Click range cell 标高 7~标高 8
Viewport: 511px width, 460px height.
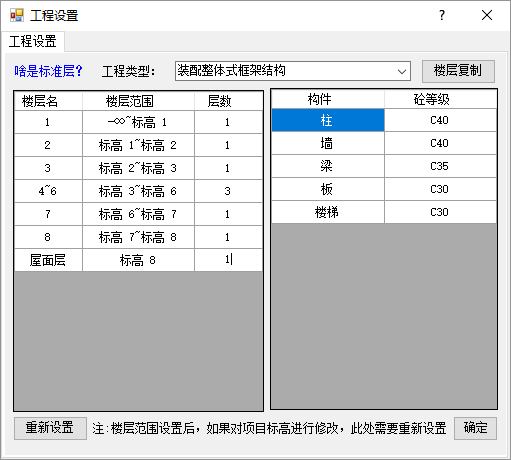pyautogui.click(x=138, y=237)
